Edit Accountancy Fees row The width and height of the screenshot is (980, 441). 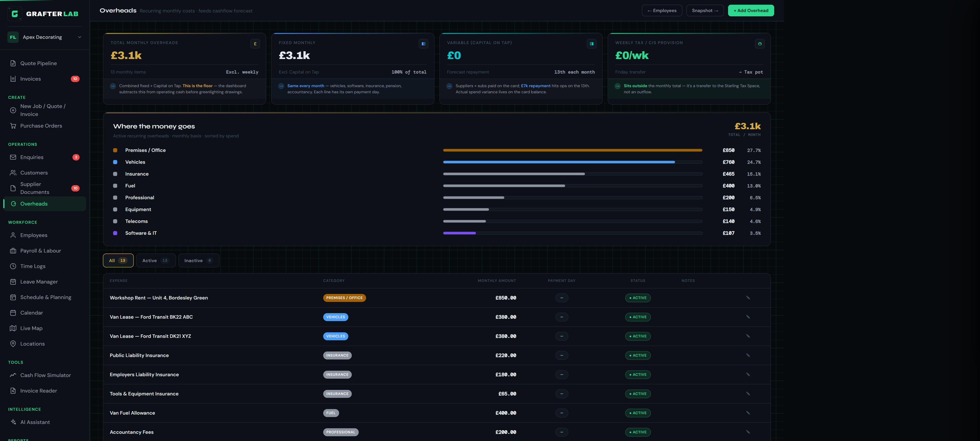point(748,432)
